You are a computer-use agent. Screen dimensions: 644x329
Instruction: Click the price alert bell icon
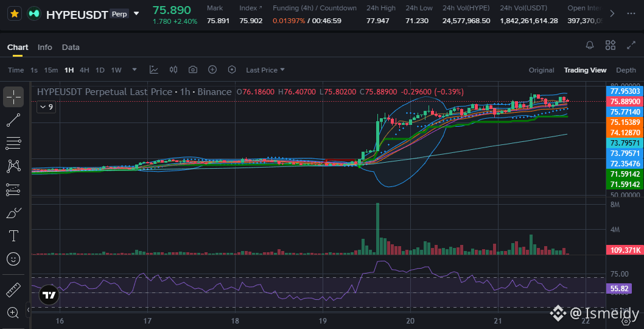point(590,45)
